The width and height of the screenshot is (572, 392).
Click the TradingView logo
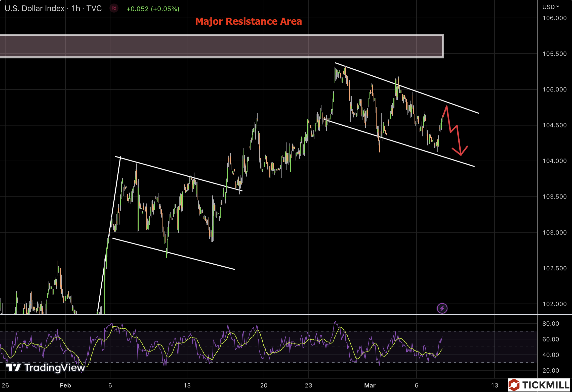click(x=45, y=368)
